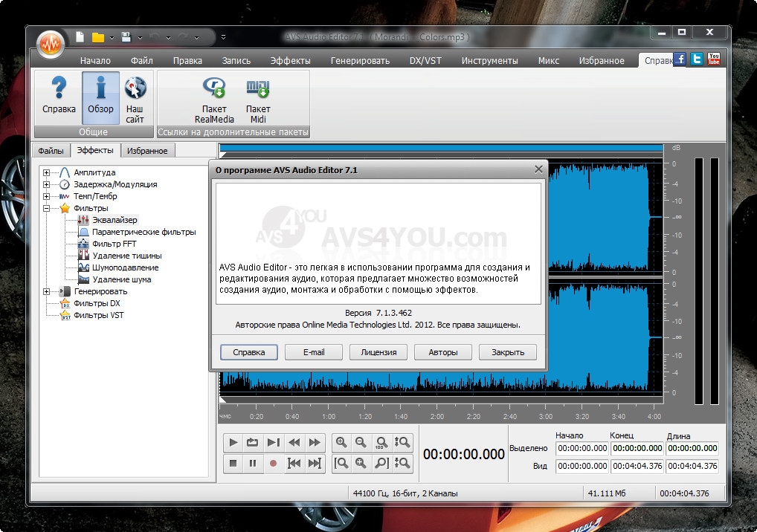Click the Facebook icon in the ribbon
Viewport: 757px width, 532px height.
(679, 59)
